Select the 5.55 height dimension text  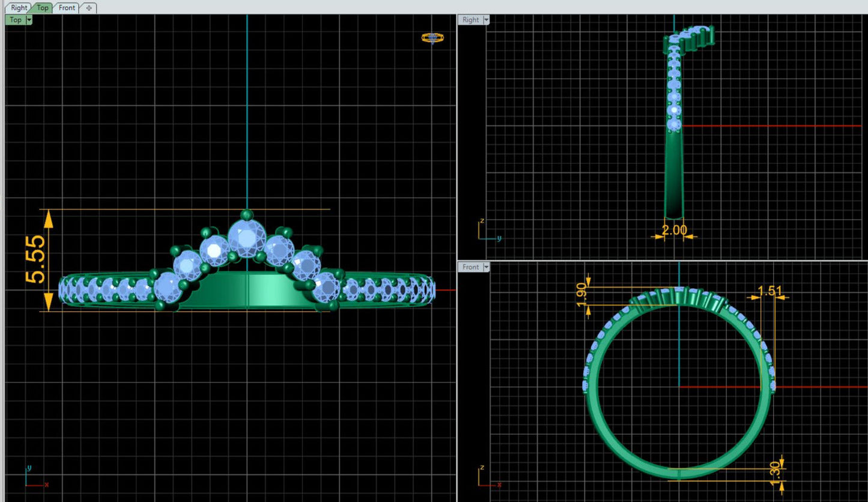pyautogui.click(x=35, y=259)
